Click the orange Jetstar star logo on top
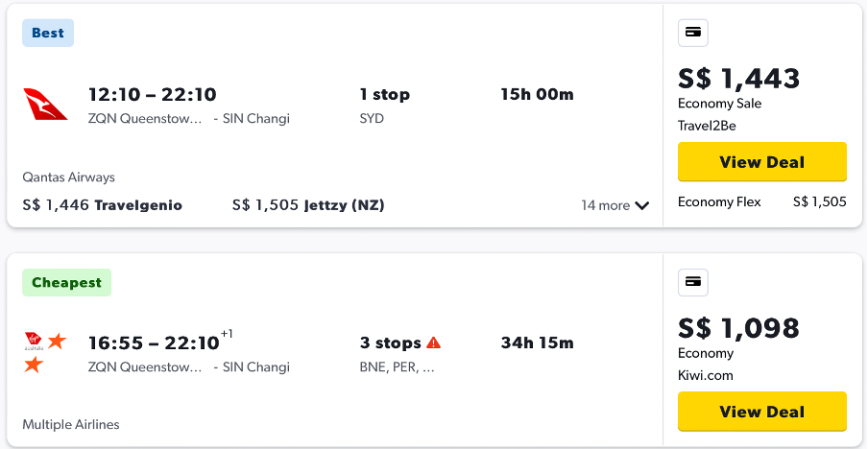The height and width of the screenshot is (449, 868). [x=57, y=341]
